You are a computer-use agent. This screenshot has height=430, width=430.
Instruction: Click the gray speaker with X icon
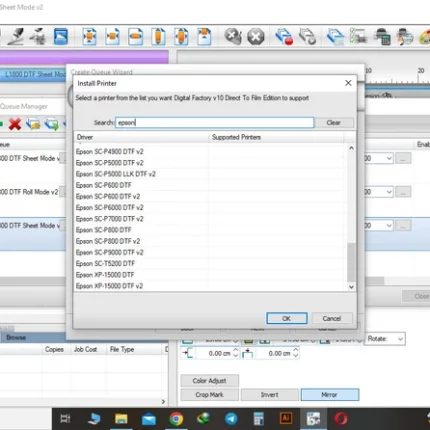click(x=233, y=36)
